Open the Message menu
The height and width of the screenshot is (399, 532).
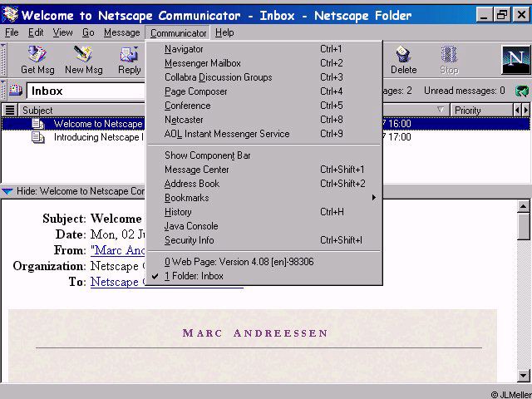pyautogui.click(x=122, y=32)
